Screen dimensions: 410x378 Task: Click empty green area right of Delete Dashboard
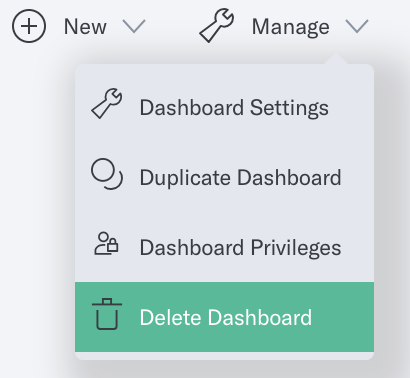(x=343, y=317)
